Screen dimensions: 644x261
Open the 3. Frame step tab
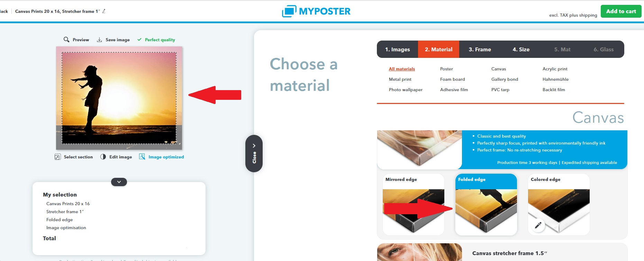pyautogui.click(x=480, y=49)
